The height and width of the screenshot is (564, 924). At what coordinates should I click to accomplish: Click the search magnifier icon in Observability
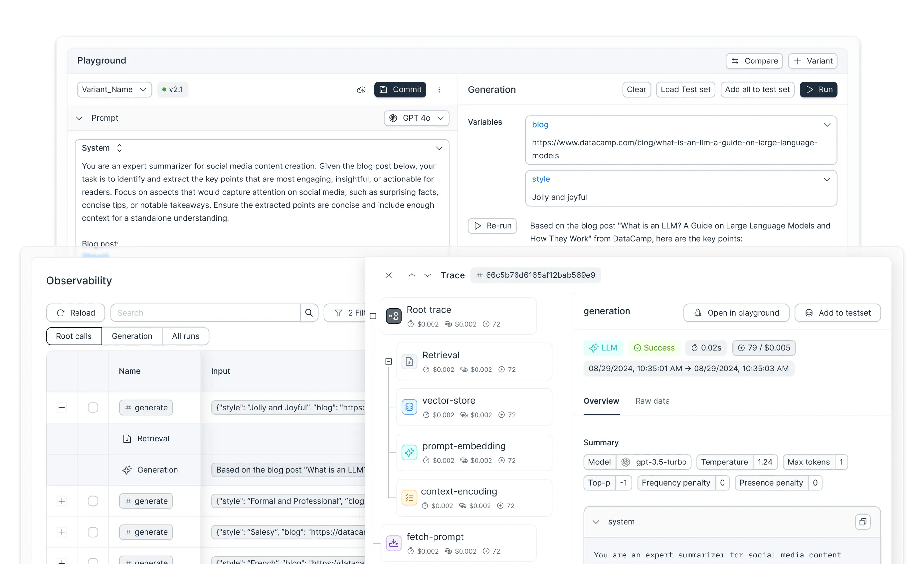tap(309, 313)
